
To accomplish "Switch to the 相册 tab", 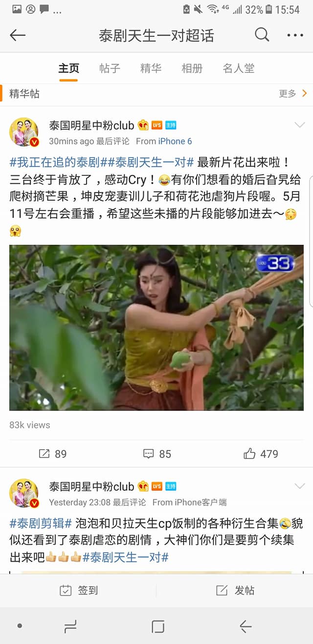I will (192, 69).
